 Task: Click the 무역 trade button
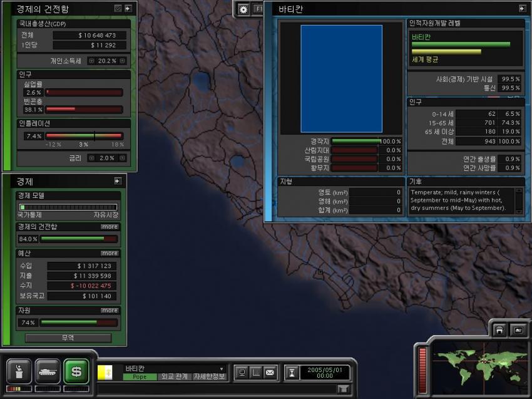coord(68,338)
